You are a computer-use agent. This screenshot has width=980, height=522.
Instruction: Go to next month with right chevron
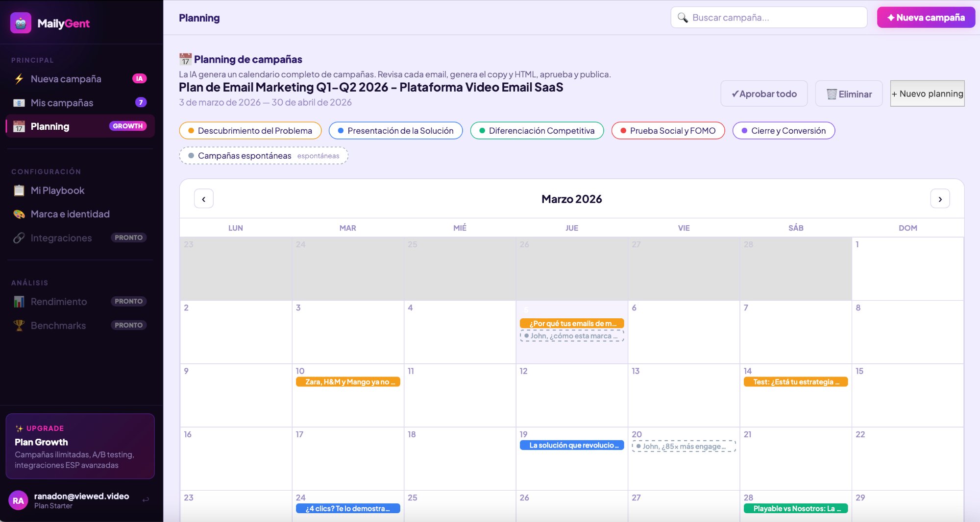pyautogui.click(x=940, y=199)
